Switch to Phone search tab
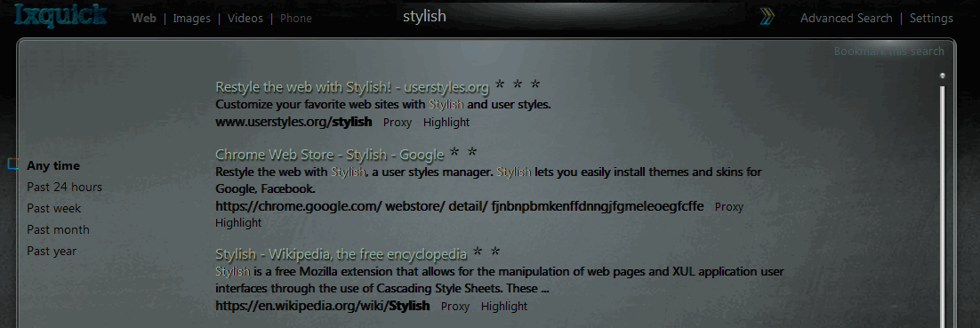The width and height of the screenshot is (980, 328). pos(295,18)
